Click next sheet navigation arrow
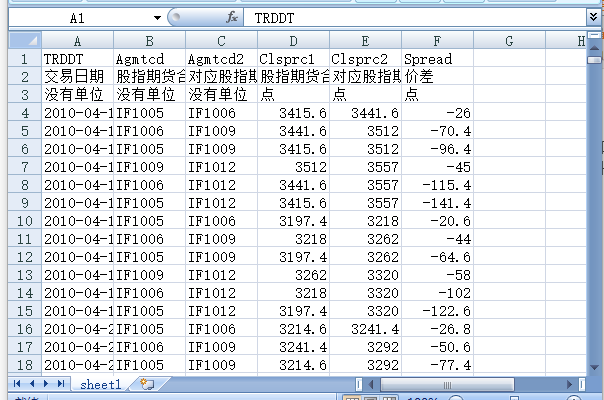 [46, 383]
